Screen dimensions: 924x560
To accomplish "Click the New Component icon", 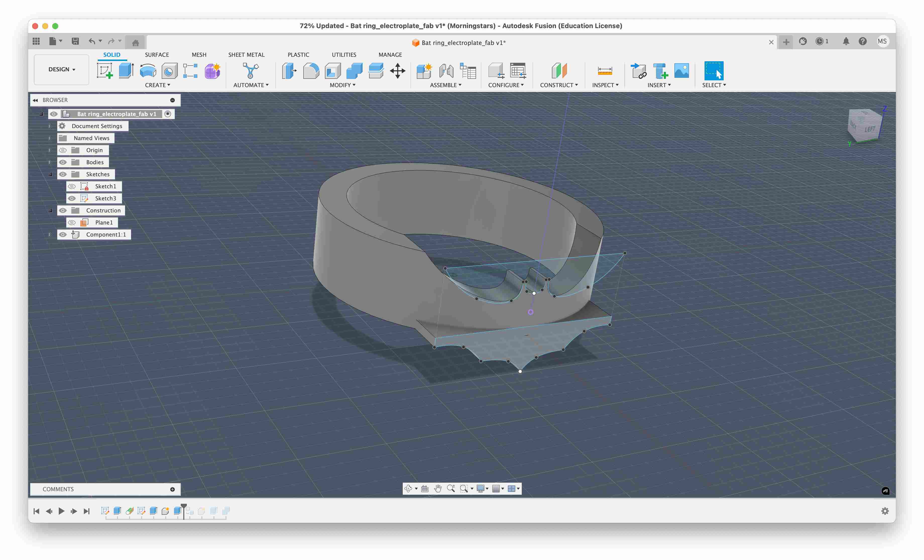I will (425, 71).
